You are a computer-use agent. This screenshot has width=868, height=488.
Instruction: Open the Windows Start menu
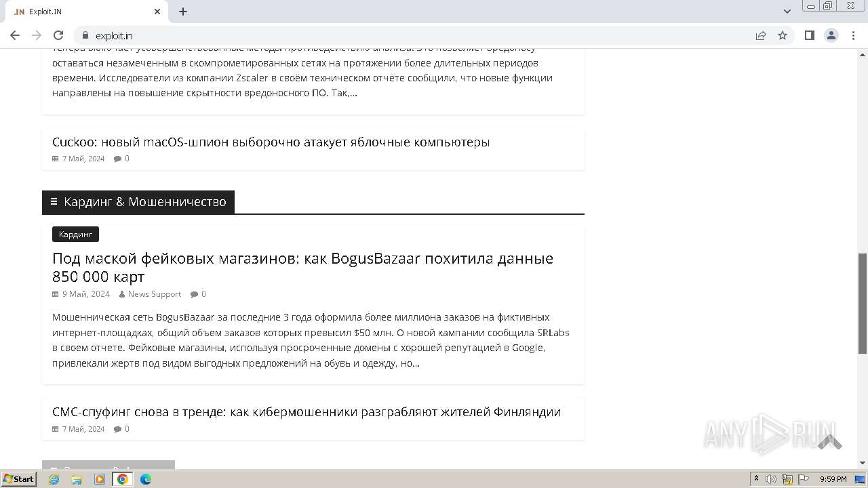(x=19, y=479)
